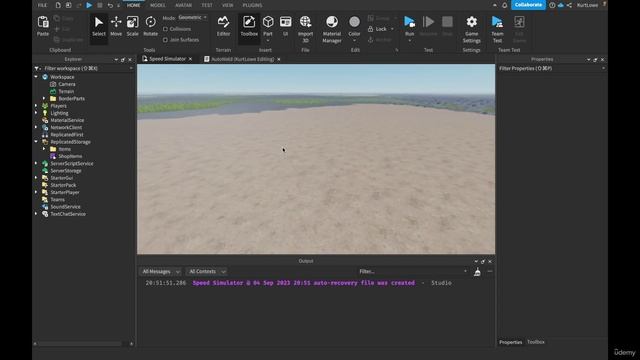This screenshot has width=640, height=360.
Task: Open Game Settings
Action: (x=471, y=29)
